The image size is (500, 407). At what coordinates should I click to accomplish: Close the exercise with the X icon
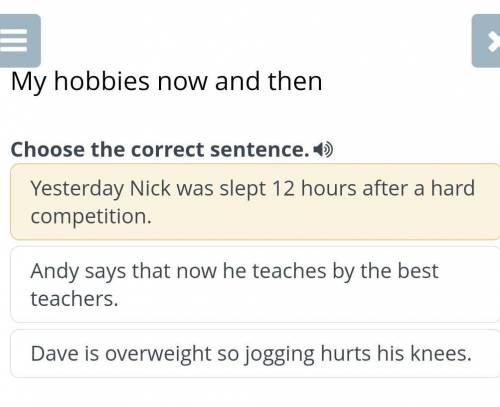point(486,41)
